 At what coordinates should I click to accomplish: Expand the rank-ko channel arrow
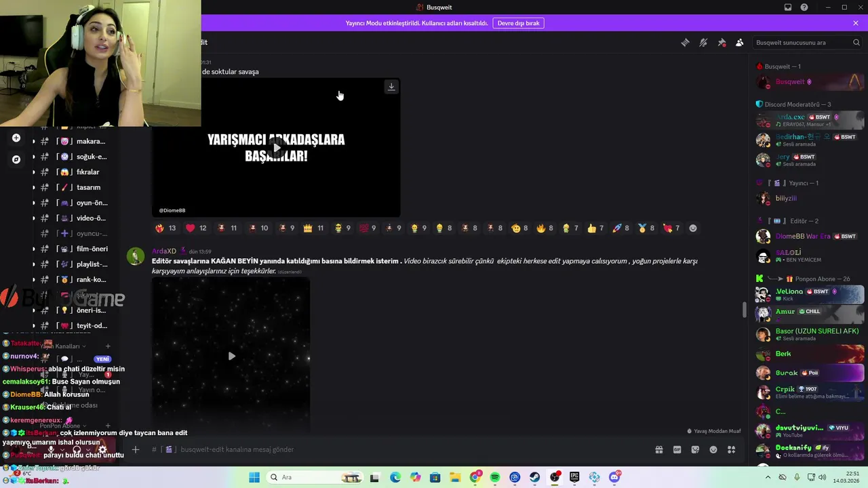point(34,279)
